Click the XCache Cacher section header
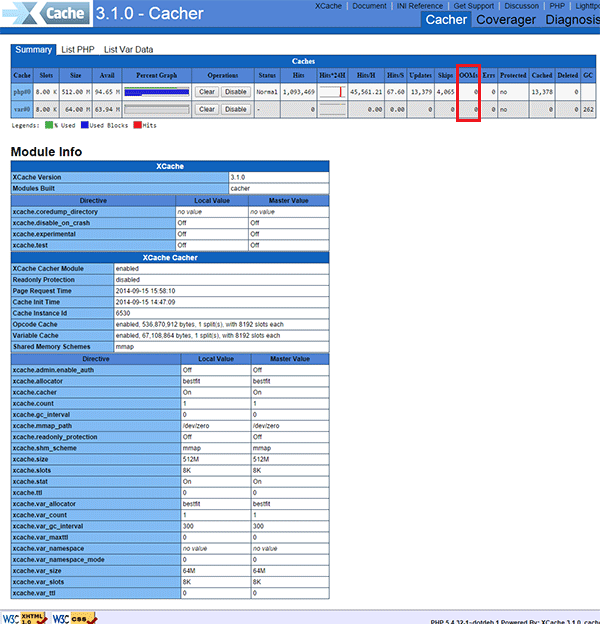Screen dimensions: 600x624 pyautogui.click(x=170, y=257)
